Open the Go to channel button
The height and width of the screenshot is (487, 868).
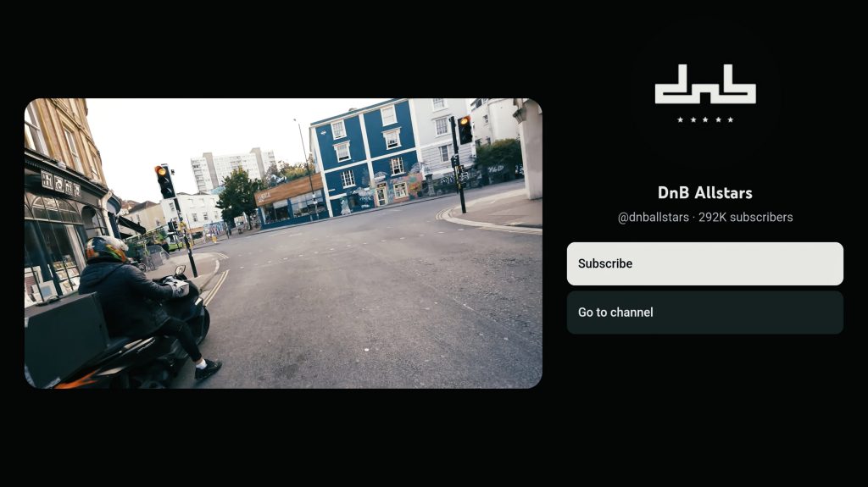[x=704, y=313]
